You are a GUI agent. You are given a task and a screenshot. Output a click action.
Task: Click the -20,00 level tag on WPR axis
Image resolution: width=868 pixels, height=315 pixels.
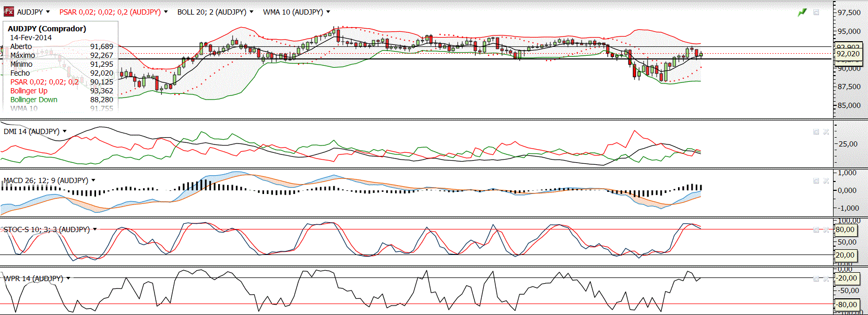848,278
